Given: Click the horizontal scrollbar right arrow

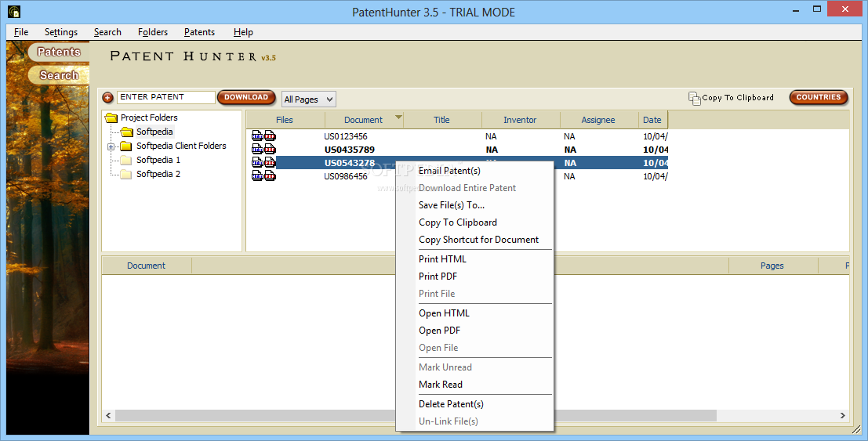Looking at the screenshot, I should pos(843,416).
